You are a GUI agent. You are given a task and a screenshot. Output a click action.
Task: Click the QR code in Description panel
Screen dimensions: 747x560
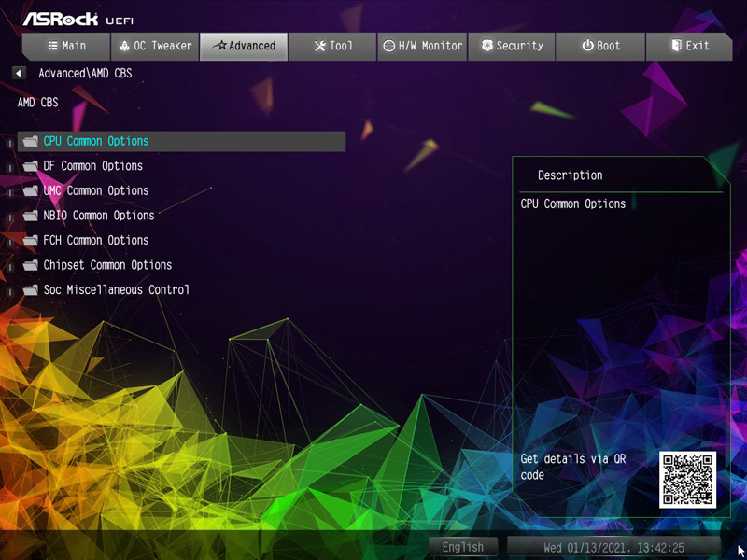[687, 480]
